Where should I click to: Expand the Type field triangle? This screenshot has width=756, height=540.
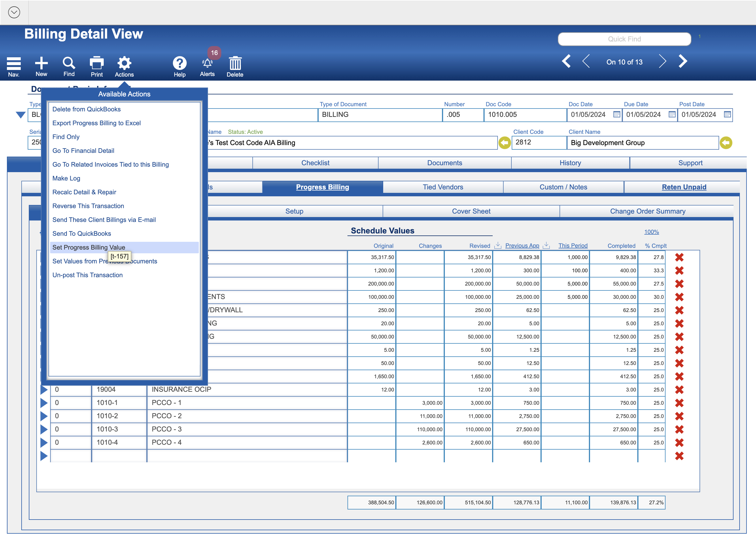(20, 115)
